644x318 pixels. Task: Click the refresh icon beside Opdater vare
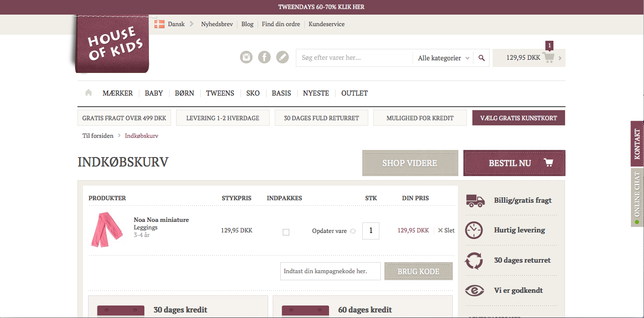click(353, 231)
